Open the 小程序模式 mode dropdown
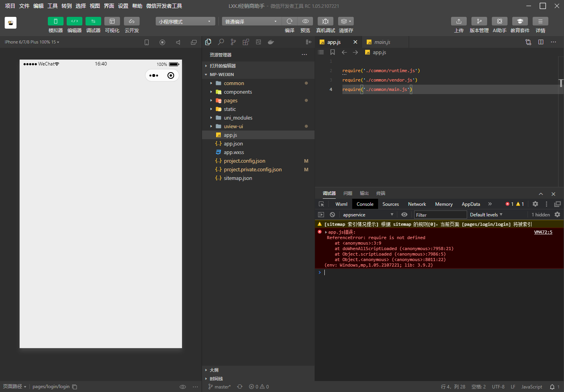The width and height of the screenshot is (564, 392). pos(185,22)
